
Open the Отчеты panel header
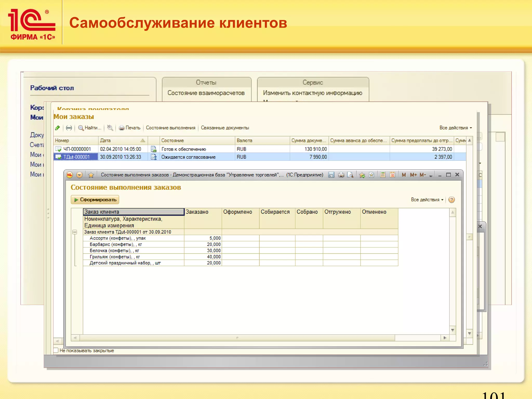pos(206,82)
